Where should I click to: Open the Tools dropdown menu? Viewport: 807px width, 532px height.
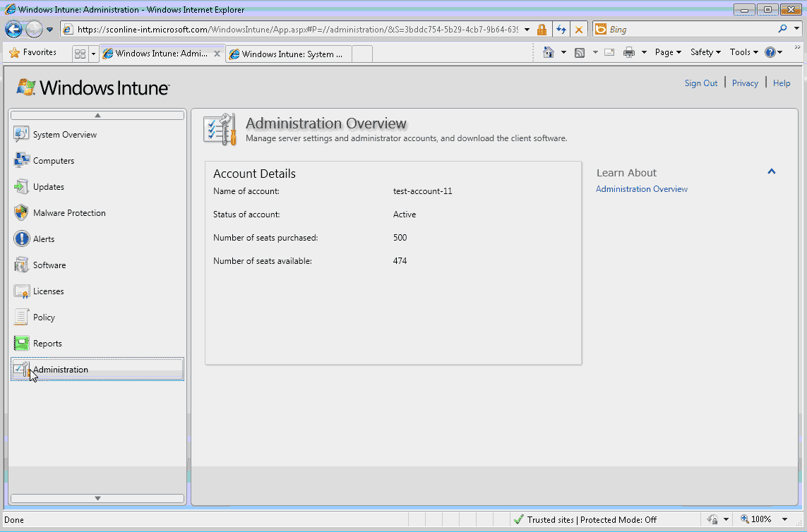(742, 52)
